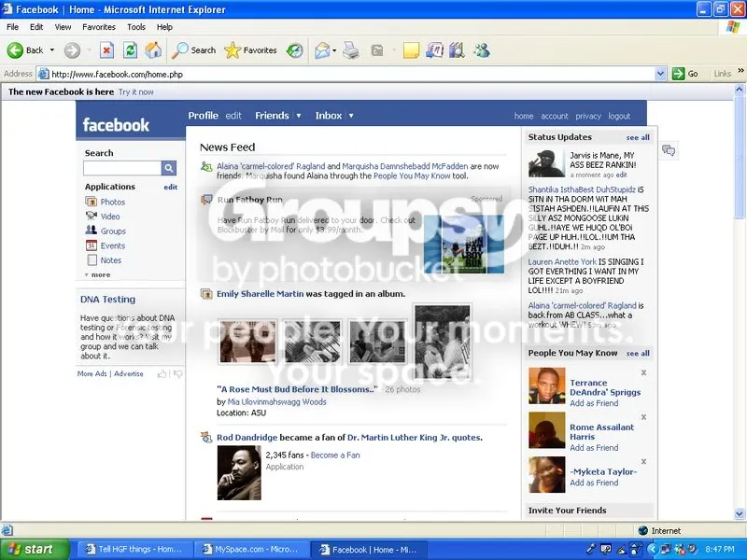Dismiss Terrance DeAndra' Spriggs suggestion
Image resolution: width=747 pixels, height=560 pixels.
coord(643,372)
